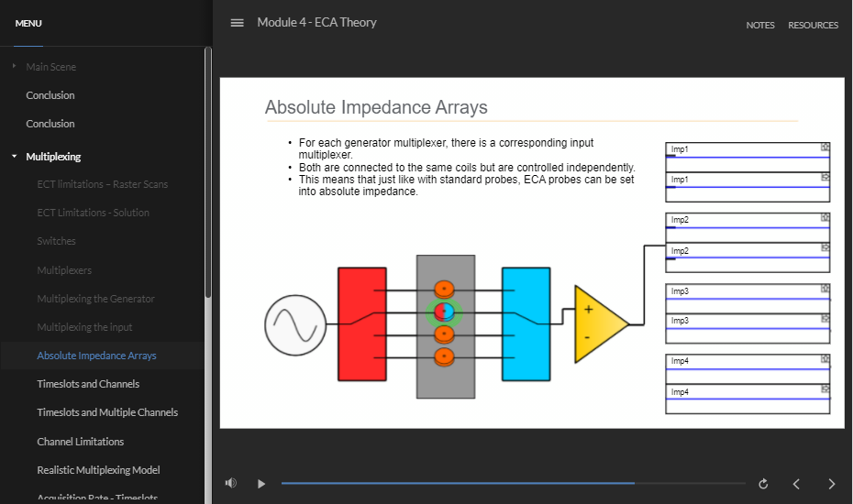853x504 pixels.
Task: Collapse the Multiplexing section
Action: click(x=15, y=157)
